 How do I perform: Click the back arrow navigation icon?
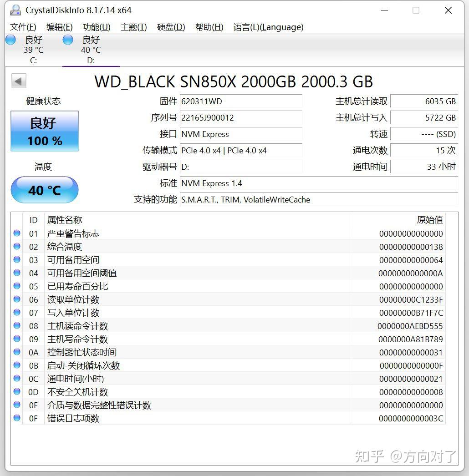[18, 81]
